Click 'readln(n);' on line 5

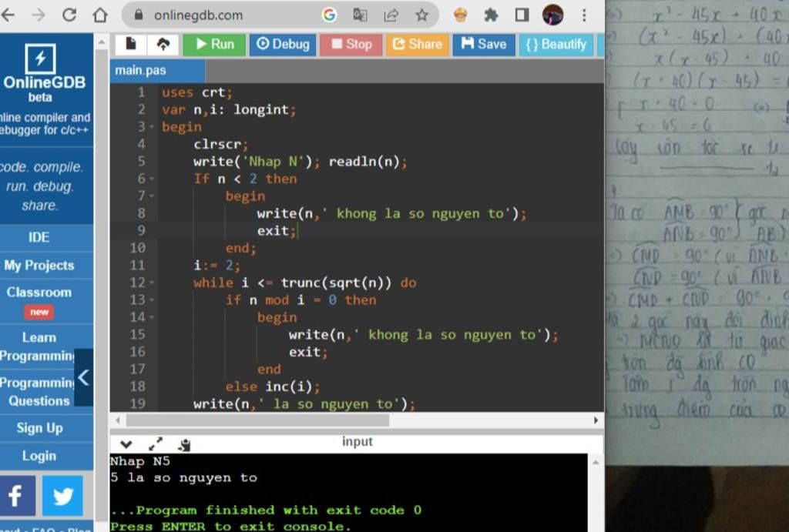(368, 162)
